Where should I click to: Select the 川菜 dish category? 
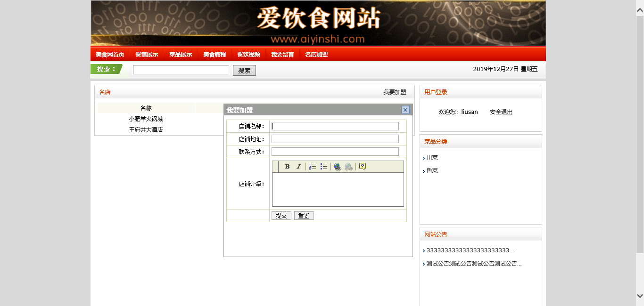(432, 158)
